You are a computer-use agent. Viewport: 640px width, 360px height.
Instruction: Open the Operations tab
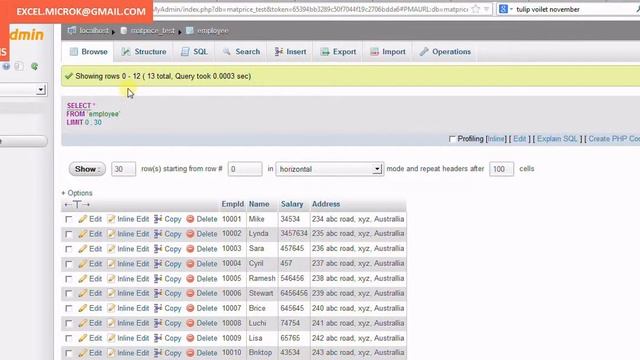[445, 52]
